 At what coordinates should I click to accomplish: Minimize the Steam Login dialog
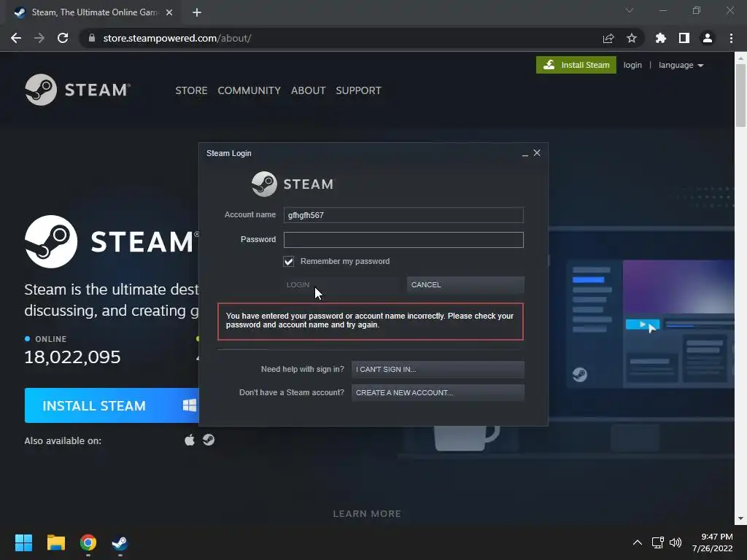point(525,153)
